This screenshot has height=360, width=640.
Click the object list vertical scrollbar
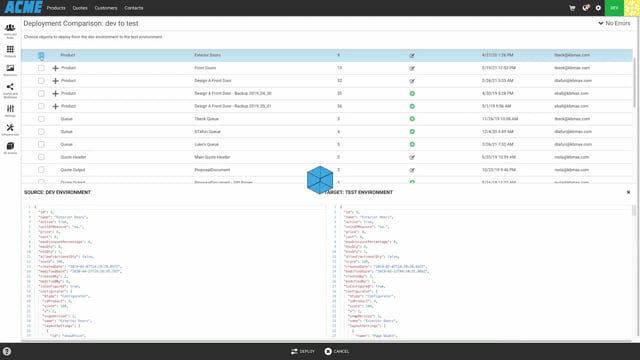pos(634,82)
